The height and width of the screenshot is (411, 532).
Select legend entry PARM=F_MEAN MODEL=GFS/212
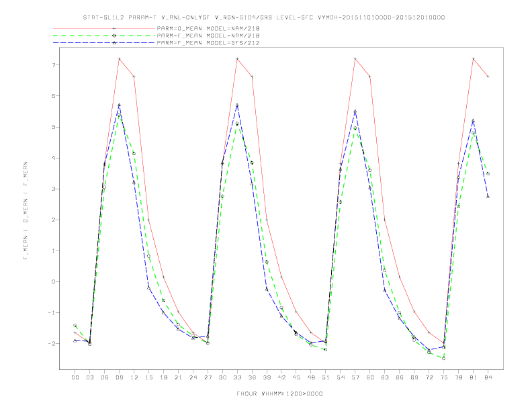[x=208, y=43]
